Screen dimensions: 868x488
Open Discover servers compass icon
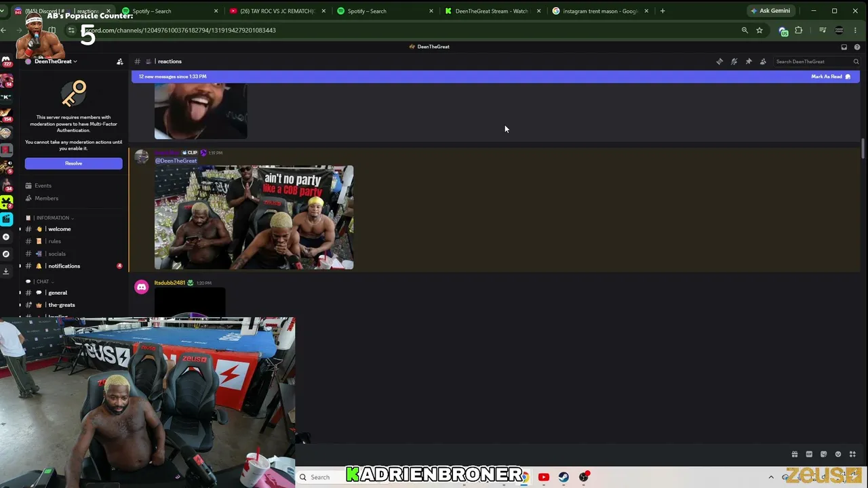(x=6, y=254)
